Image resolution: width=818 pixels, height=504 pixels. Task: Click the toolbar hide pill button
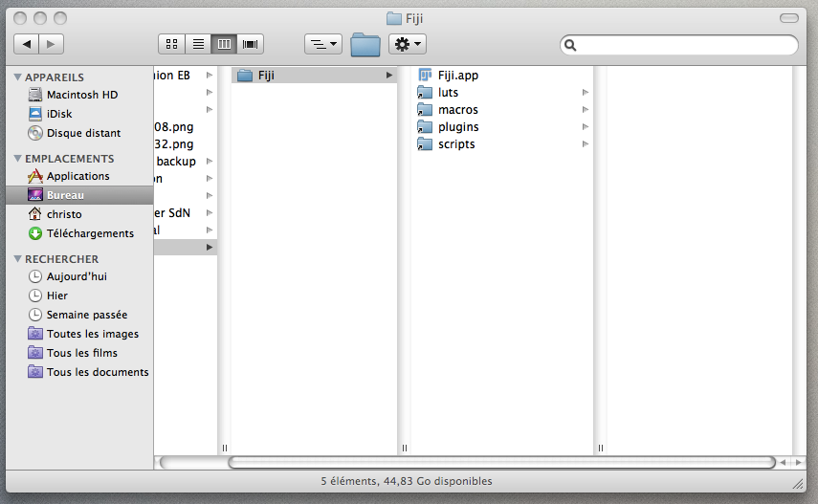(x=788, y=18)
